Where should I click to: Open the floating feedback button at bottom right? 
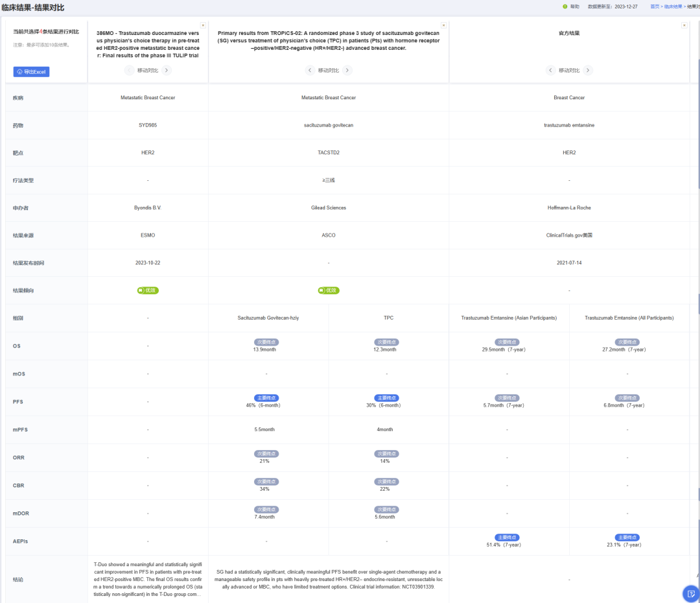(x=691, y=593)
